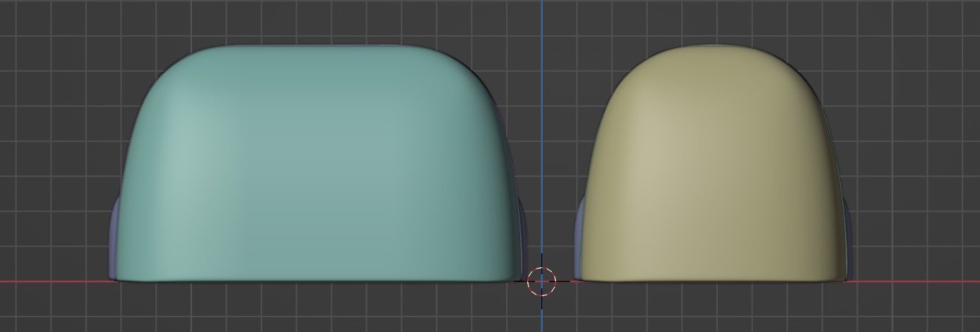Select the olive-colored keycap object
The width and height of the screenshot is (980, 332).
pos(713,164)
